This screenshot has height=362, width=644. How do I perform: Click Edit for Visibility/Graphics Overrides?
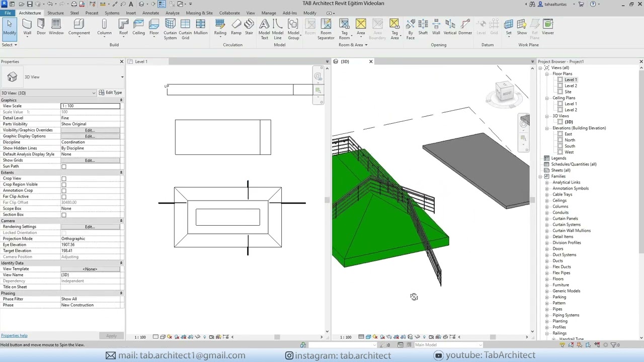[x=90, y=130]
